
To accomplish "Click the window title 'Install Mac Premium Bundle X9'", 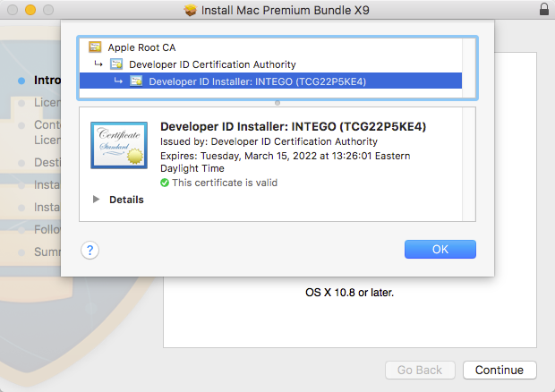I will tap(285, 10).
